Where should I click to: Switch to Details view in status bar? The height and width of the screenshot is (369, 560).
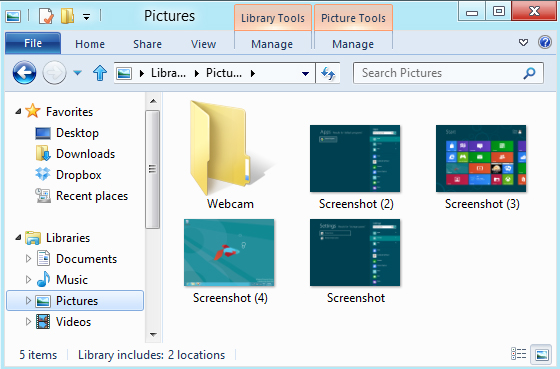coord(519,354)
